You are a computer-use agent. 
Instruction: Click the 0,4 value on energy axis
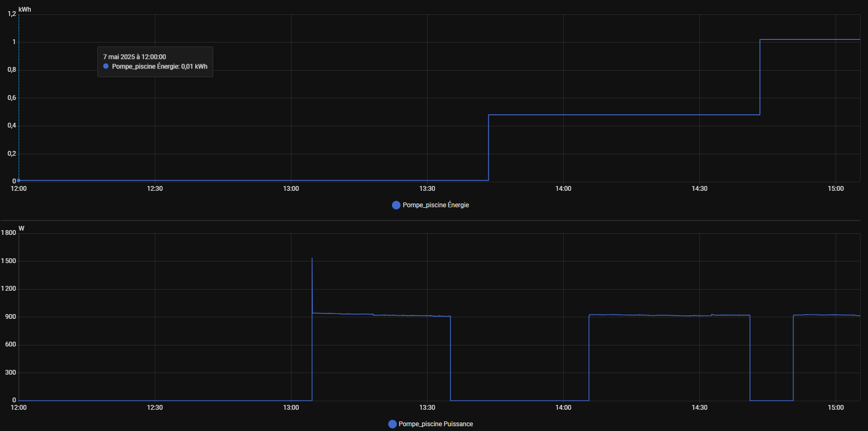pos(12,125)
